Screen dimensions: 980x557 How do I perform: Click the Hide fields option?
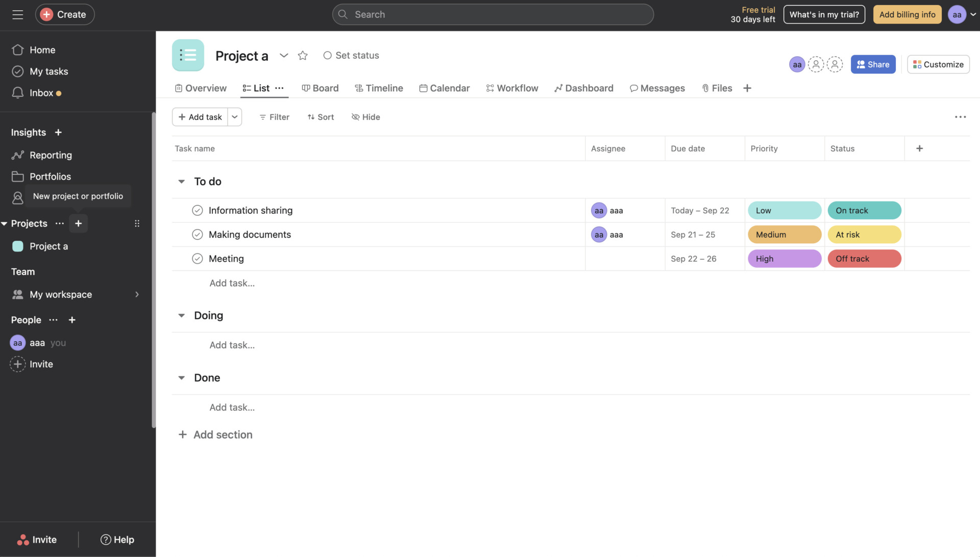click(365, 117)
